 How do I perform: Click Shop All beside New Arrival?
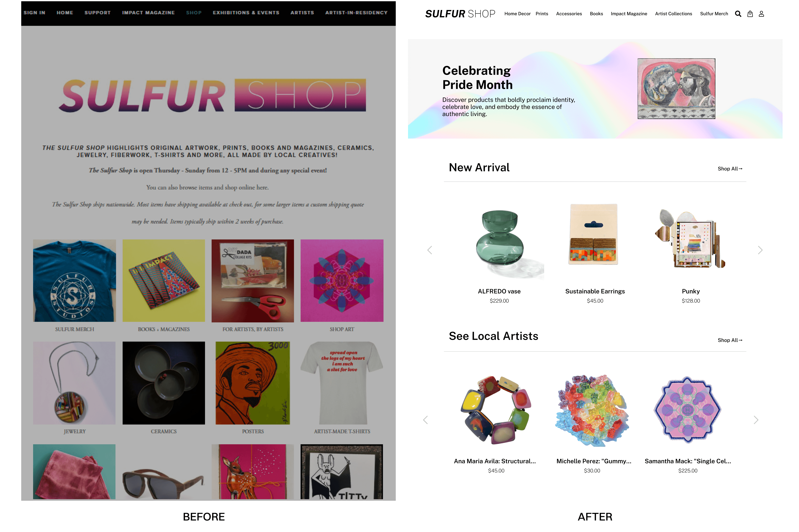(730, 169)
